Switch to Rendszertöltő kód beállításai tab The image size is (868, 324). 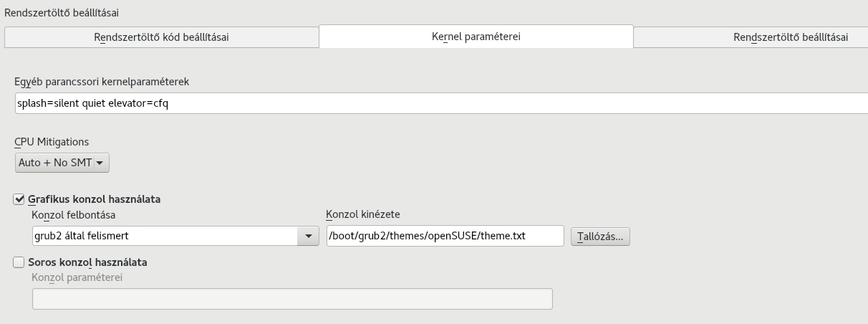pos(161,37)
